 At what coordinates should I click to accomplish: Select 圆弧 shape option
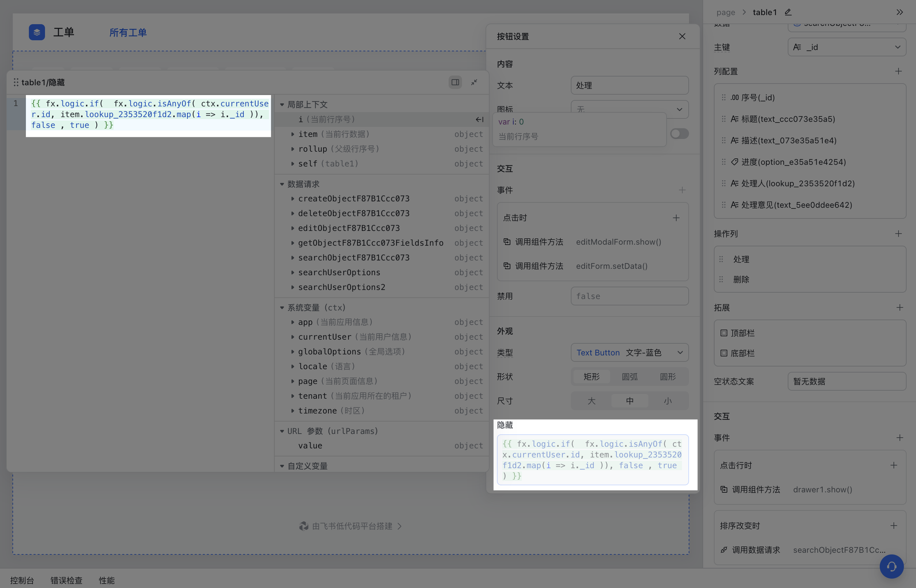630,377
